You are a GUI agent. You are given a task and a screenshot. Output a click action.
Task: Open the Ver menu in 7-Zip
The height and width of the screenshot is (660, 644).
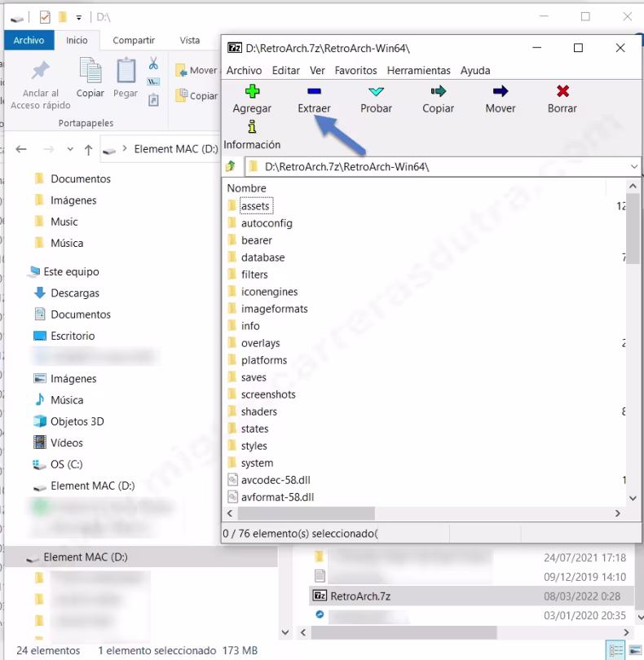[317, 70]
